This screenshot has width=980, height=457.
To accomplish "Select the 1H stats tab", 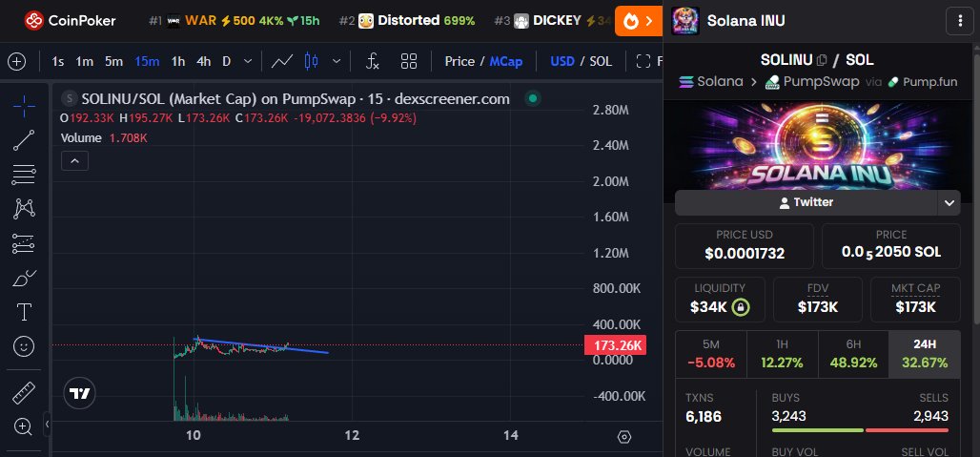I will (783, 354).
